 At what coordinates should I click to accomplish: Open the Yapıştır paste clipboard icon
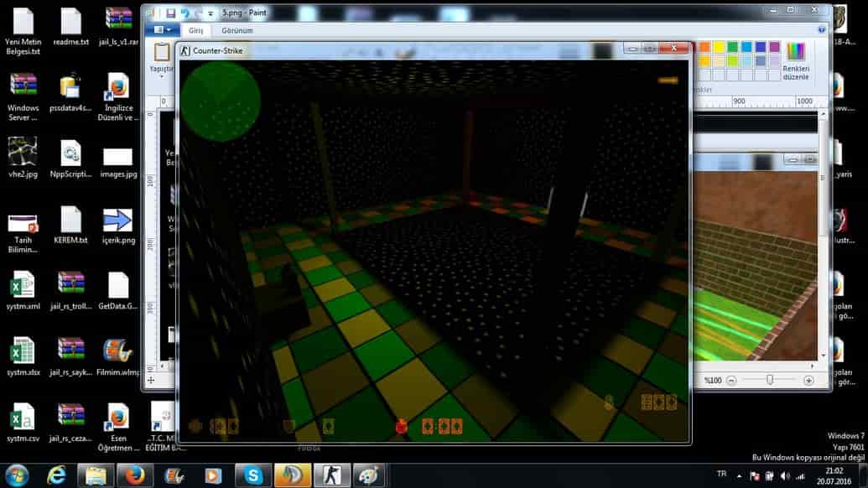pos(162,53)
